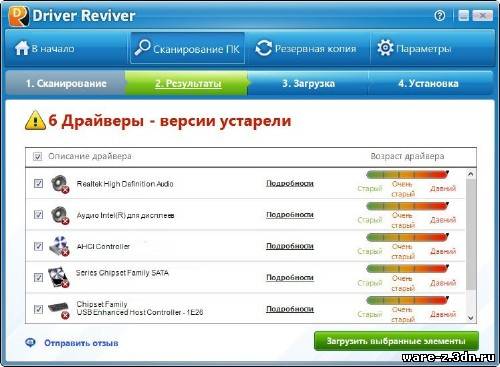Uncheck the Realtek High Definition Audio checkbox
This screenshot has height=367, width=500.
[x=38, y=183]
